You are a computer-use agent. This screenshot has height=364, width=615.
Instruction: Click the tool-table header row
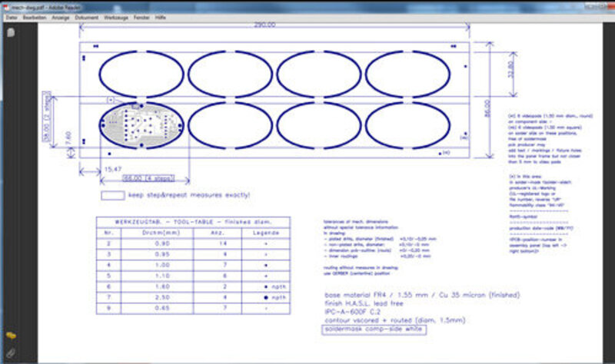[194, 222]
